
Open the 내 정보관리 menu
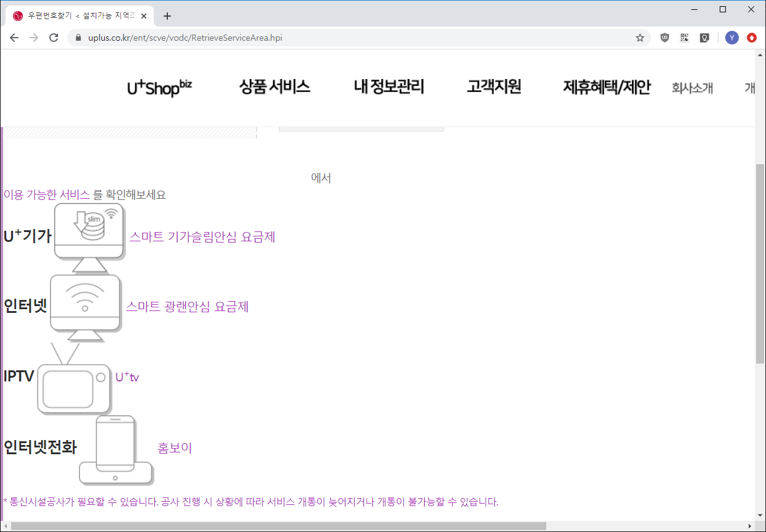tap(389, 86)
